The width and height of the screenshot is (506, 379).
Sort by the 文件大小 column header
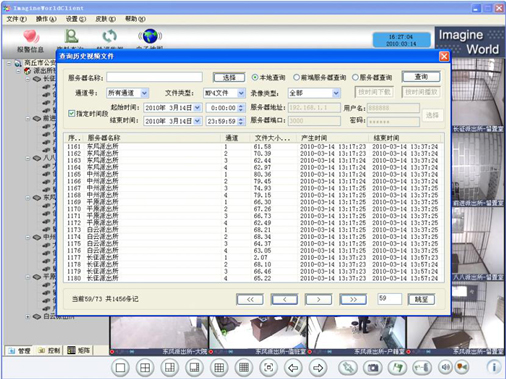pos(274,138)
